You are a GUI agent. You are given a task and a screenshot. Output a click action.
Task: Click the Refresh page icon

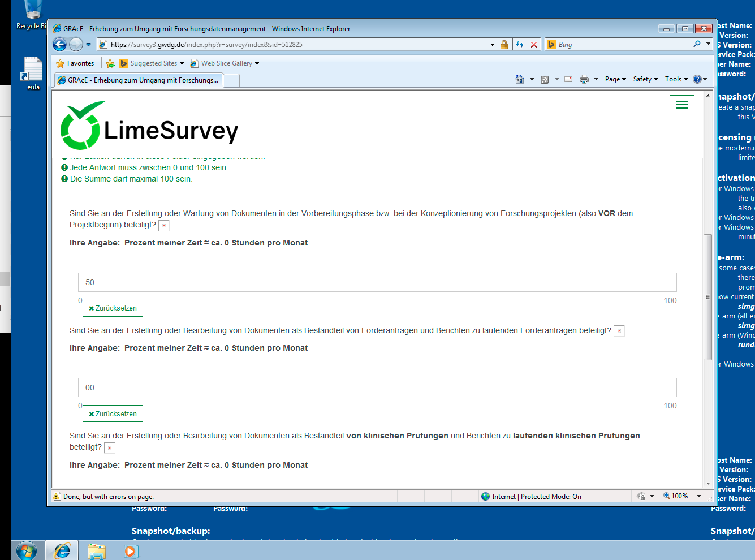tap(519, 44)
